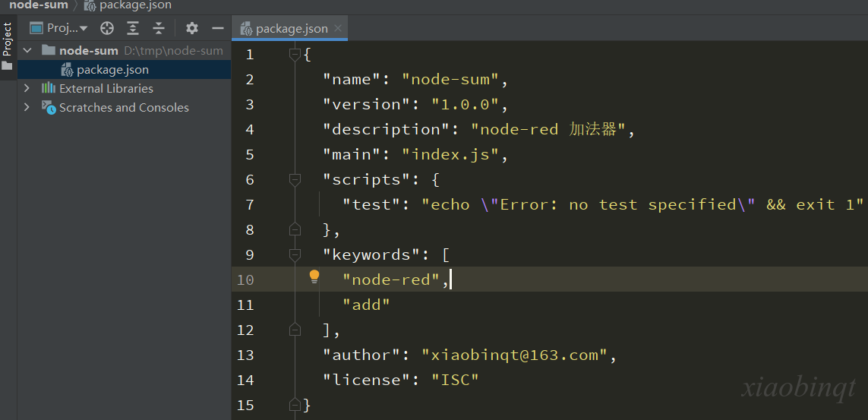Viewport: 868px width, 420px height.
Task: Collapse the keywords array fold marker
Action: coord(295,254)
